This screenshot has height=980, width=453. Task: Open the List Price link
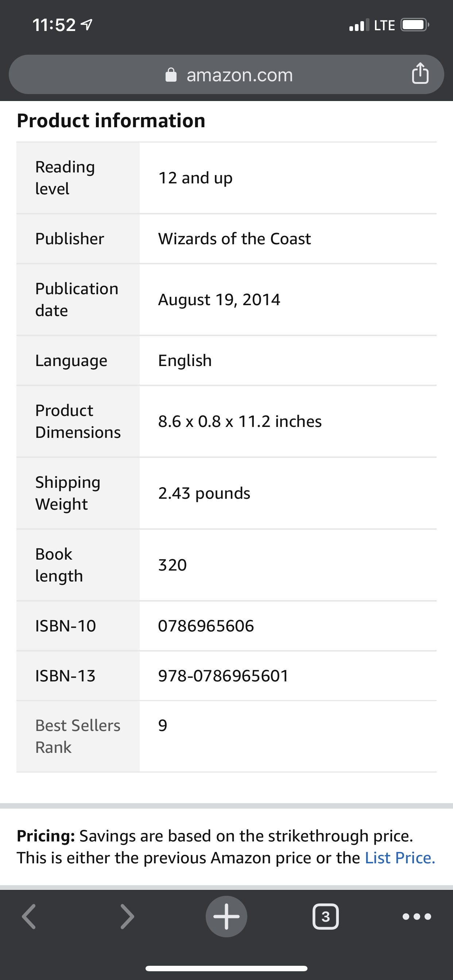point(400,858)
